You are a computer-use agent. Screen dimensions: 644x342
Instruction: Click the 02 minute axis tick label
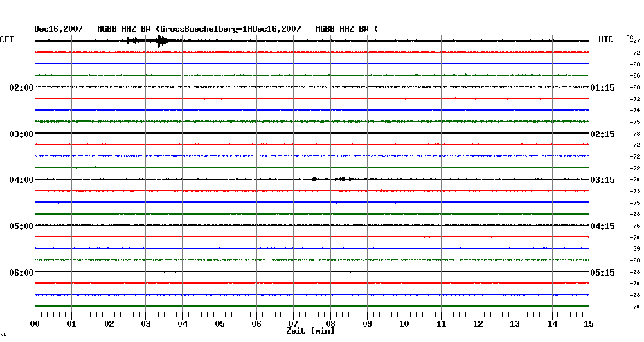click(109, 324)
